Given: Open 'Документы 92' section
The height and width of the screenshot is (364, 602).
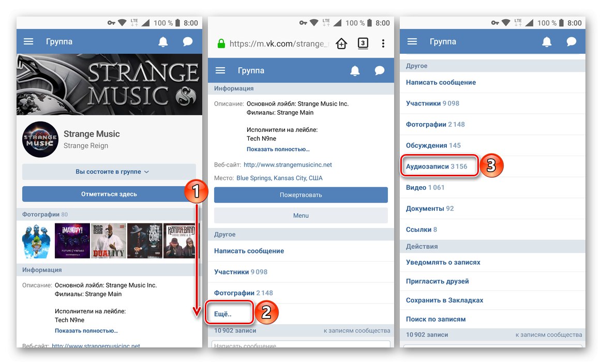Looking at the screenshot, I should pos(430,208).
